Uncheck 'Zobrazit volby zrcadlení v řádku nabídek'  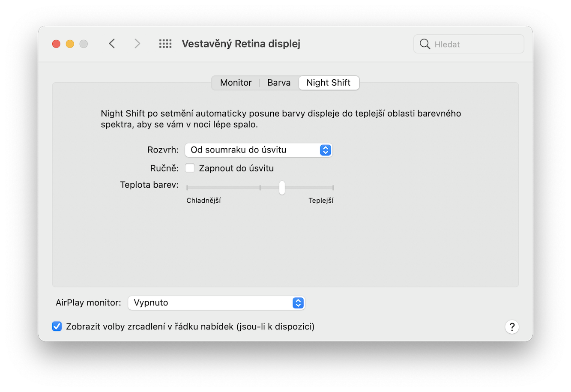click(x=57, y=327)
